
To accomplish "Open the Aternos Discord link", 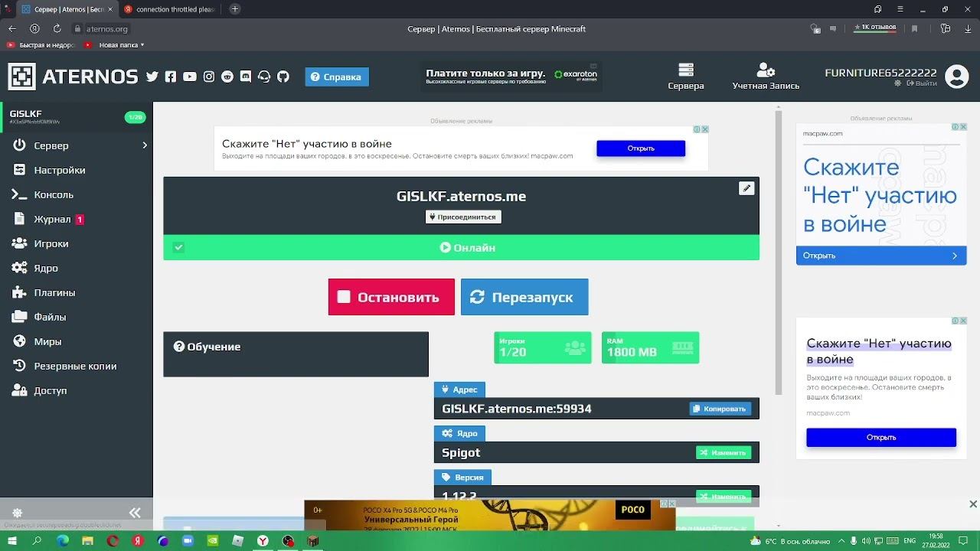I will 246,77.
